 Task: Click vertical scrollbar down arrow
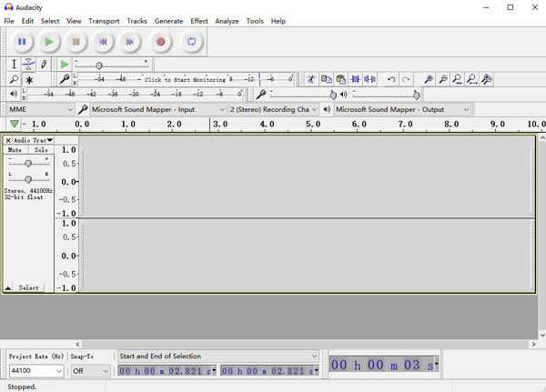point(542,336)
